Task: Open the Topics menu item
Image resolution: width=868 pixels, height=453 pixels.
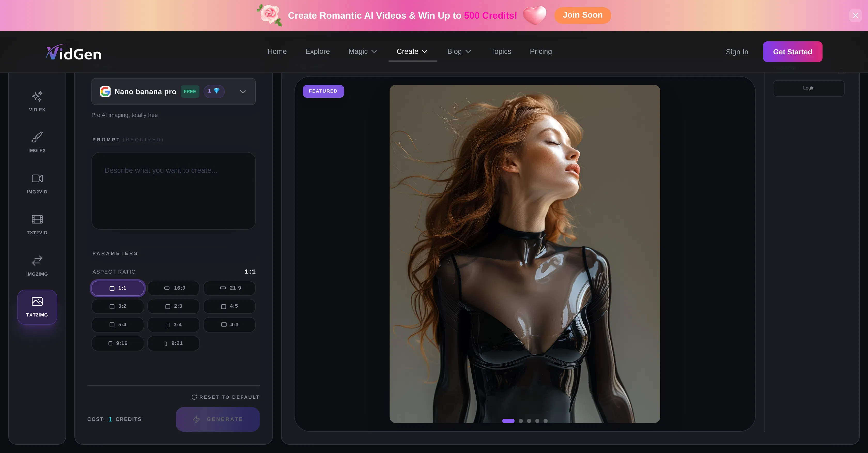Action: coord(501,51)
